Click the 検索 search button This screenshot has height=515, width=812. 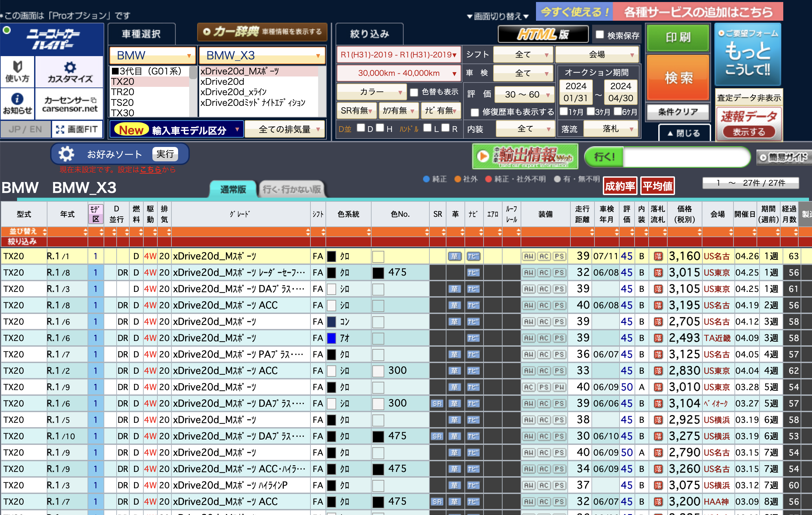tap(678, 78)
